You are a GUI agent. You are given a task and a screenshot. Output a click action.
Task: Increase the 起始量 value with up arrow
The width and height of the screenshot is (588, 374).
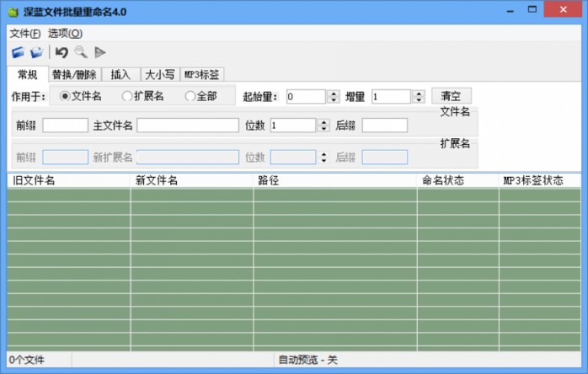point(333,93)
